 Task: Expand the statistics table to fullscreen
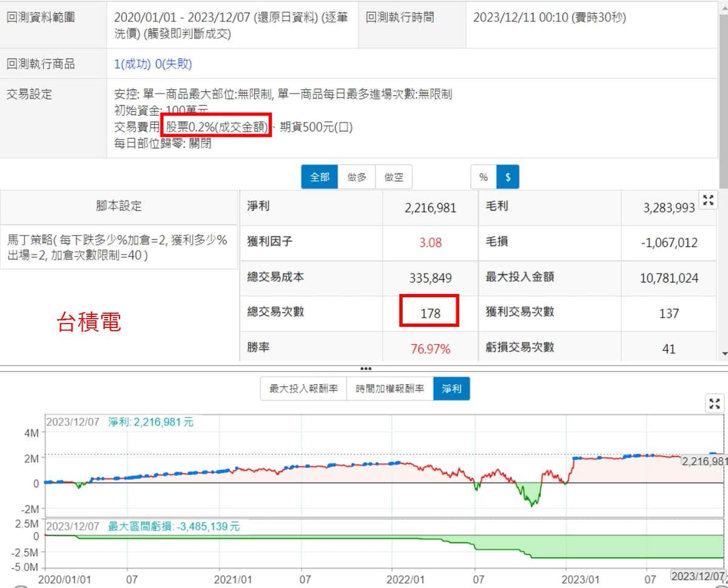[707, 201]
